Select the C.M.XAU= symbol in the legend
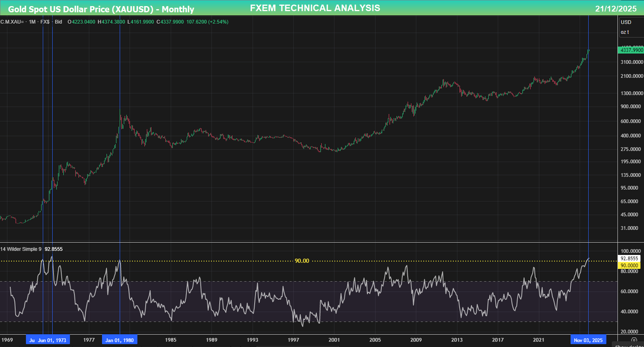644x347 pixels. coord(12,22)
